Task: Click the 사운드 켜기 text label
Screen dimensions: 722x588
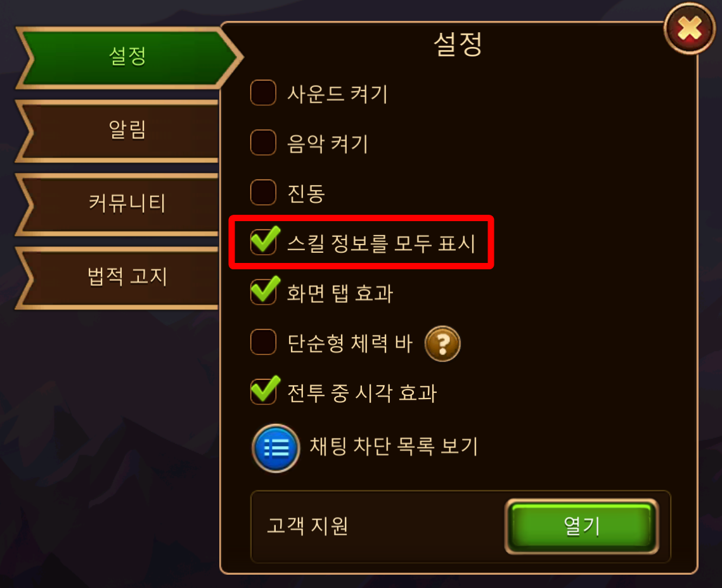Action: [x=337, y=94]
